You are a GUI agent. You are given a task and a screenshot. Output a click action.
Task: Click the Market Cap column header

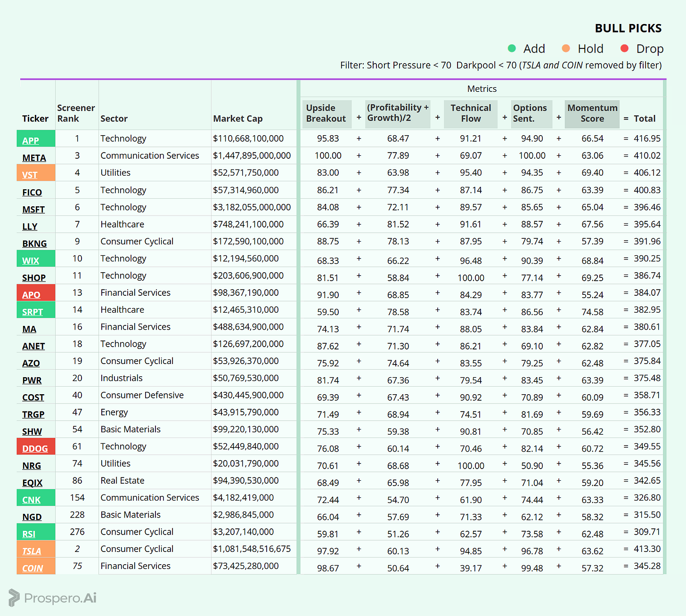tap(238, 119)
